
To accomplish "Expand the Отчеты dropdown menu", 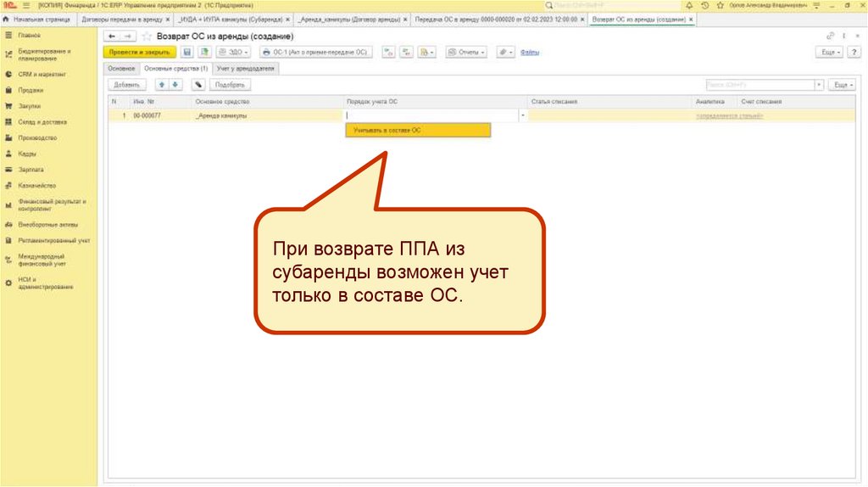I will pyautogui.click(x=466, y=52).
